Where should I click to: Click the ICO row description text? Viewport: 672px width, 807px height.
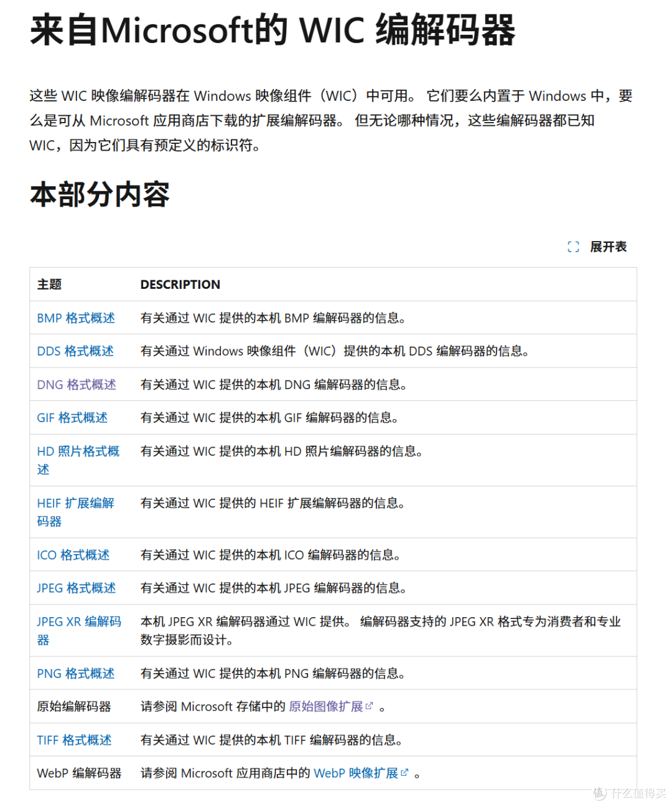pos(271,555)
